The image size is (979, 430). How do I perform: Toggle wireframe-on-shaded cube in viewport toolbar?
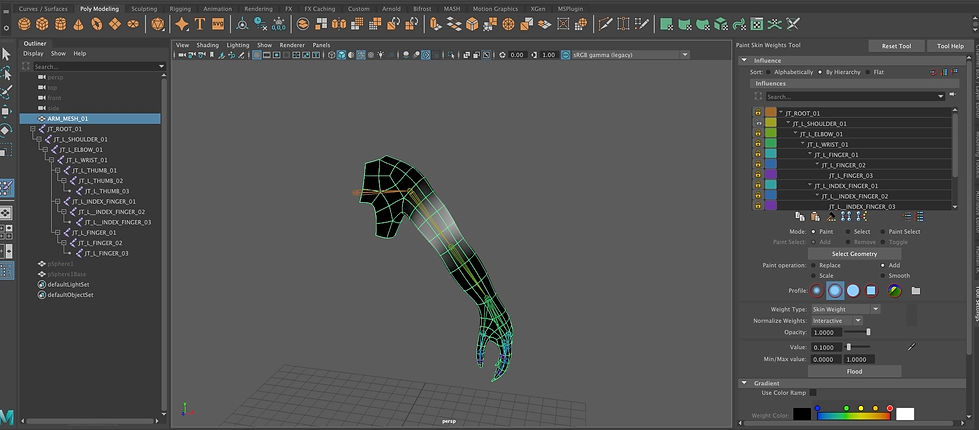(342, 55)
